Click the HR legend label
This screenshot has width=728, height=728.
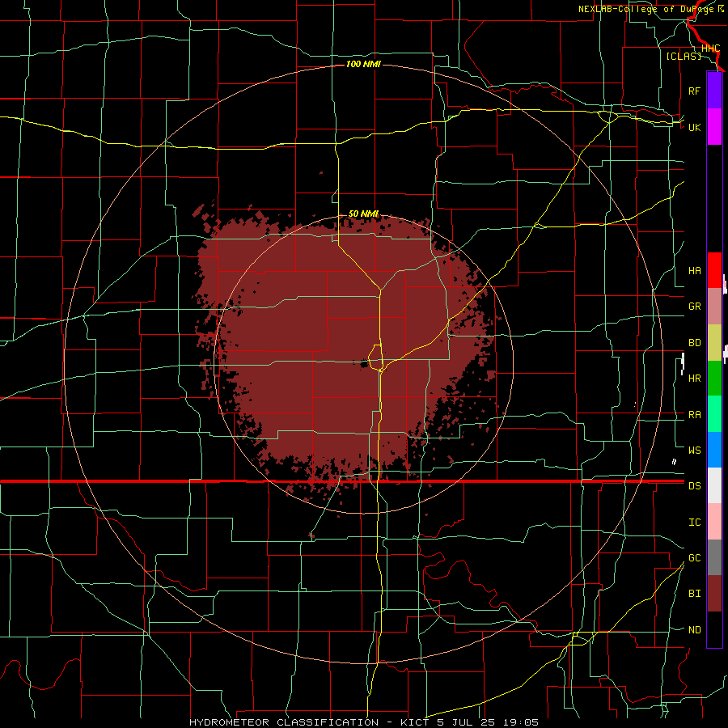694,379
